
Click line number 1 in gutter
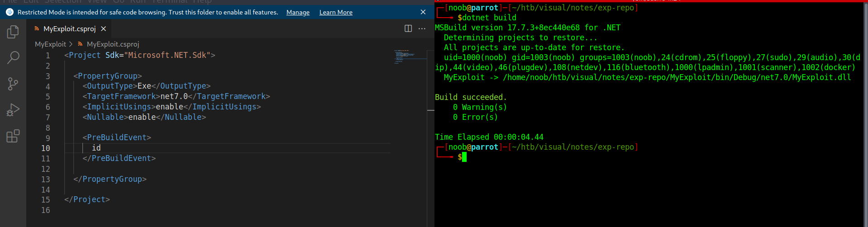(48, 56)
